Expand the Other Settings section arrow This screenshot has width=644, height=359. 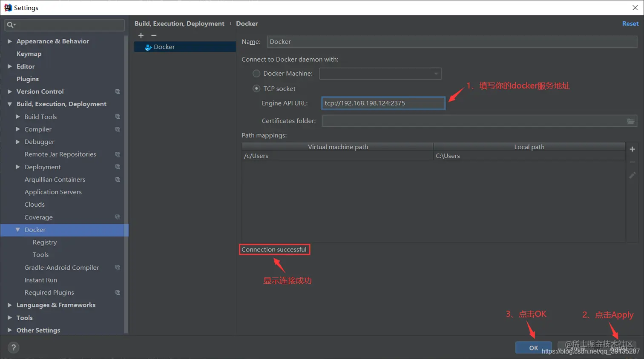(x=9, y=330)
